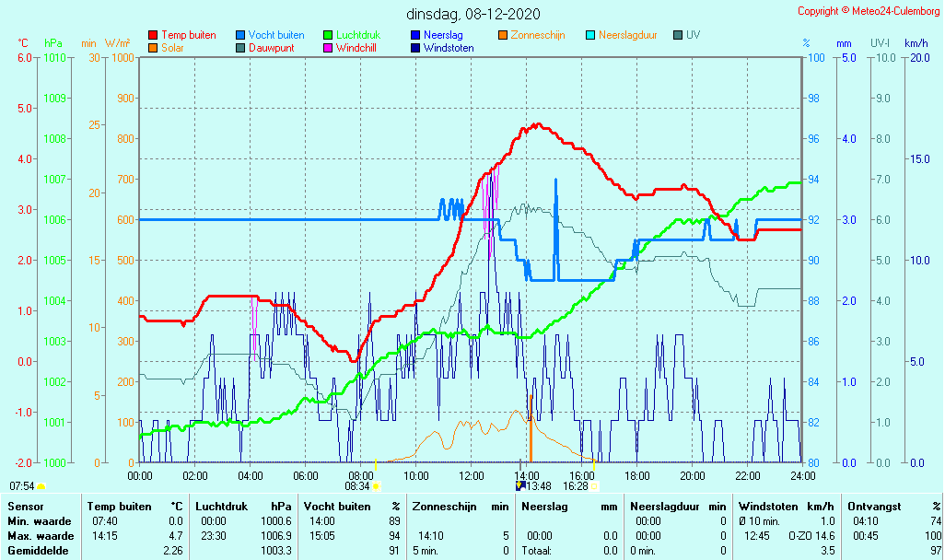
Task: Click the red Temp buiten legend swatch
Action: pyautogui.click(x=153, y=35)
